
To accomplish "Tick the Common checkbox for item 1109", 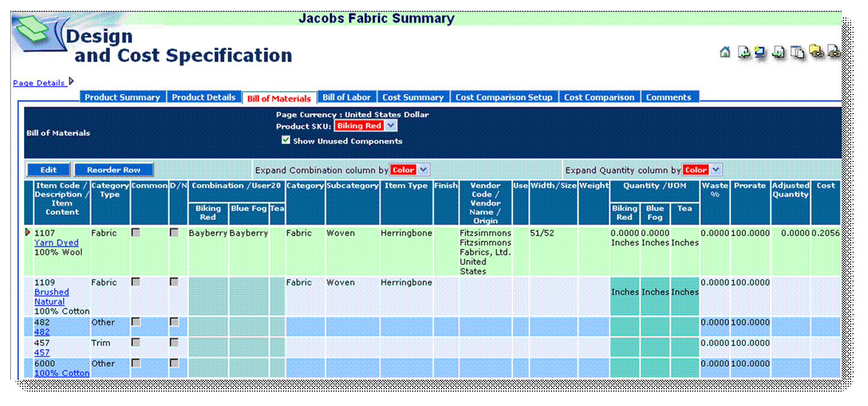I will tap(136, 282).
